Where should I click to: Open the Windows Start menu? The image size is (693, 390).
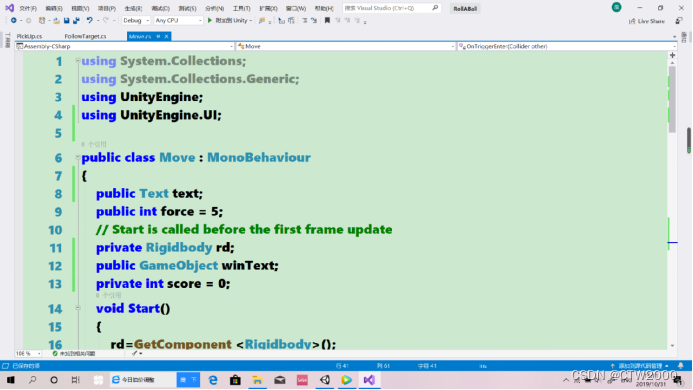click(x=11, y=380)
